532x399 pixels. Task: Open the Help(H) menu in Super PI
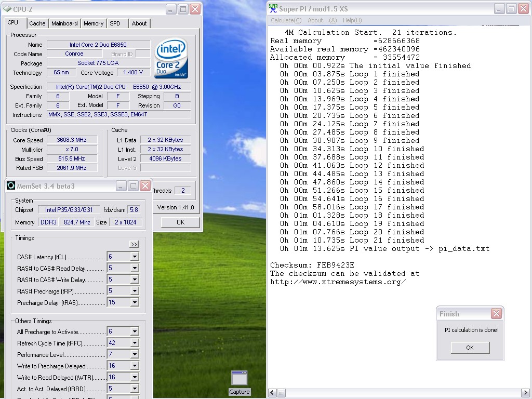click(x=352, y=20)
